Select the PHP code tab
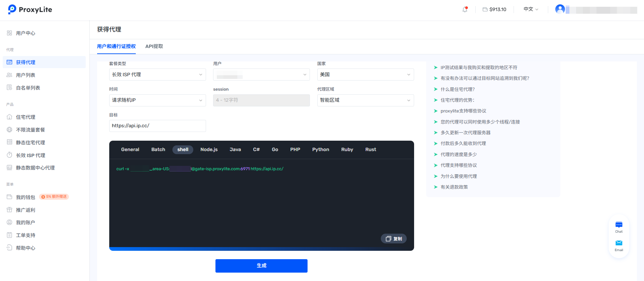This screenshot has width=644, height=281. click(x=295, y=149)
